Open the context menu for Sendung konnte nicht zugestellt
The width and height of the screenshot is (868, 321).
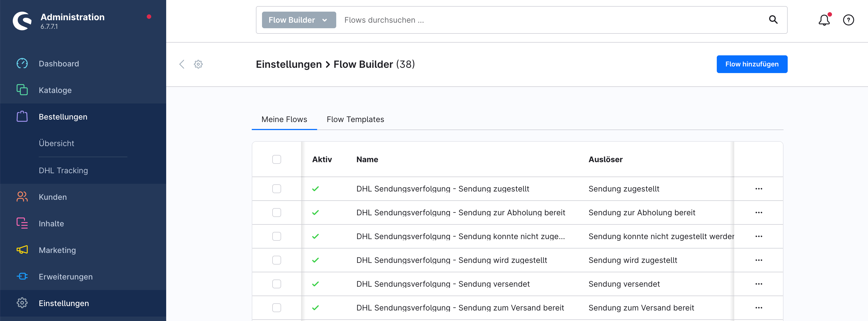click(759, 236)
